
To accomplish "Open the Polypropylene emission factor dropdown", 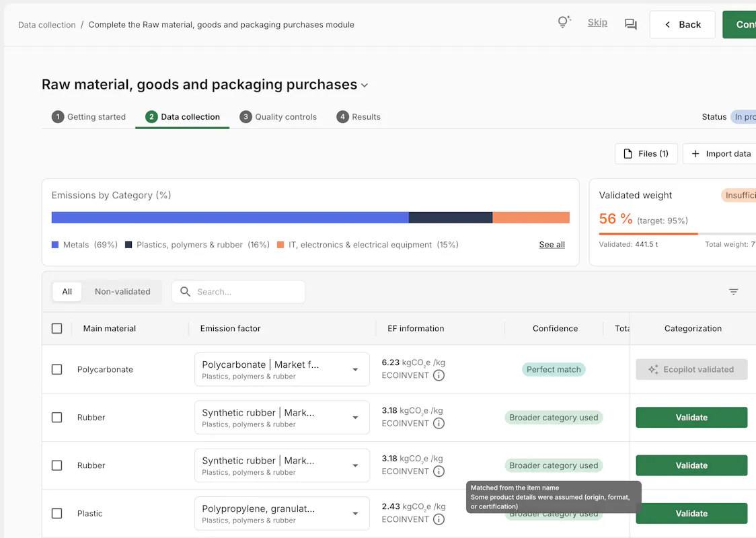I will tap(282, 513).
